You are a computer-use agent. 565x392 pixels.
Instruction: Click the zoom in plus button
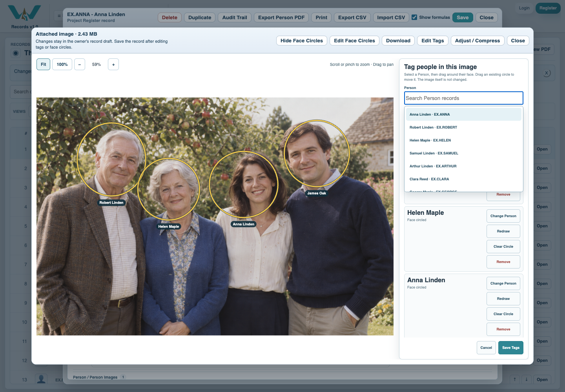[x=113, y=64]
